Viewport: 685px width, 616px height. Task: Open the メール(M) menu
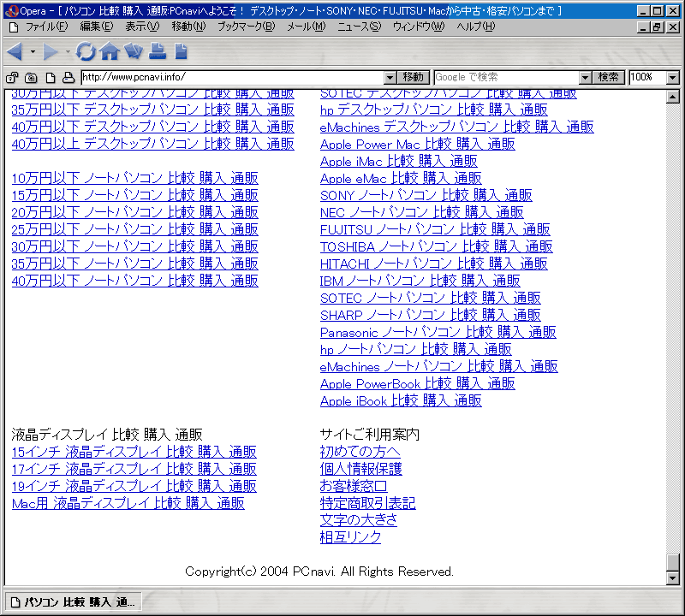tap(307, 27)
